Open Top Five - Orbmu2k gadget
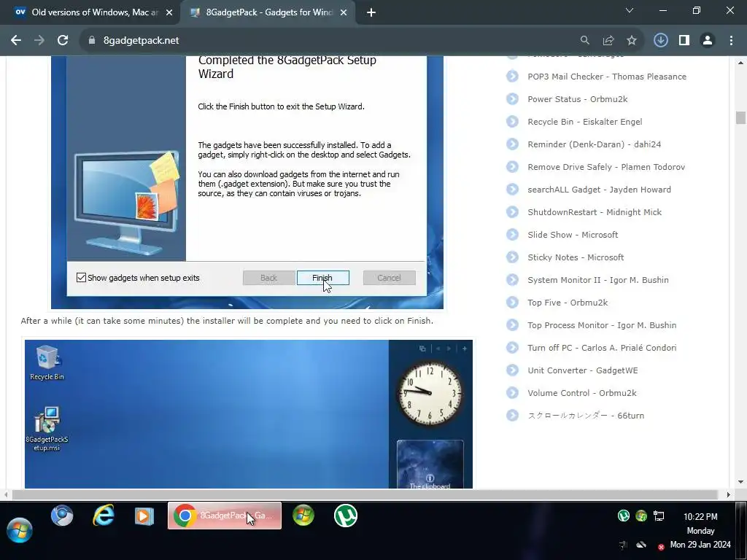 click(568, 303)
